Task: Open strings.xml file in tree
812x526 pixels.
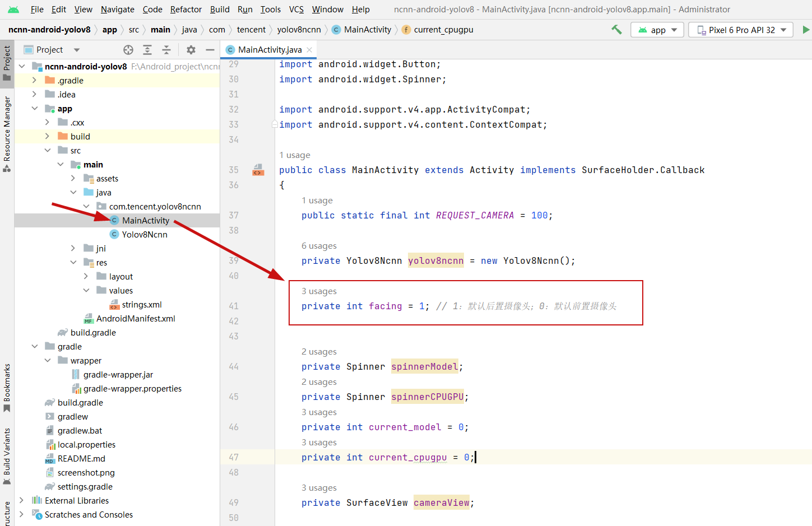Action: (x=142, y=304)
